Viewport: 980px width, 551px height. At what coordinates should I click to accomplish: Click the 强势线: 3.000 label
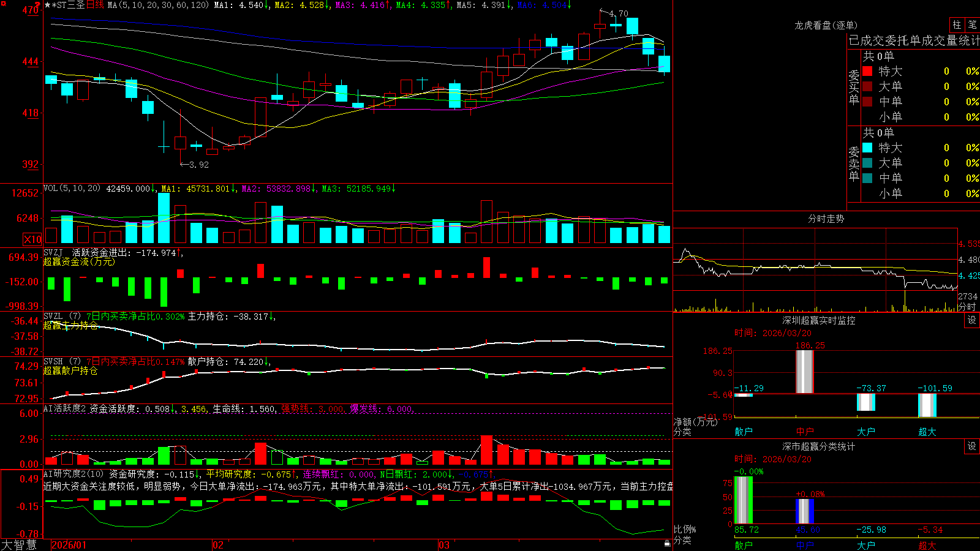coord(313,408)
